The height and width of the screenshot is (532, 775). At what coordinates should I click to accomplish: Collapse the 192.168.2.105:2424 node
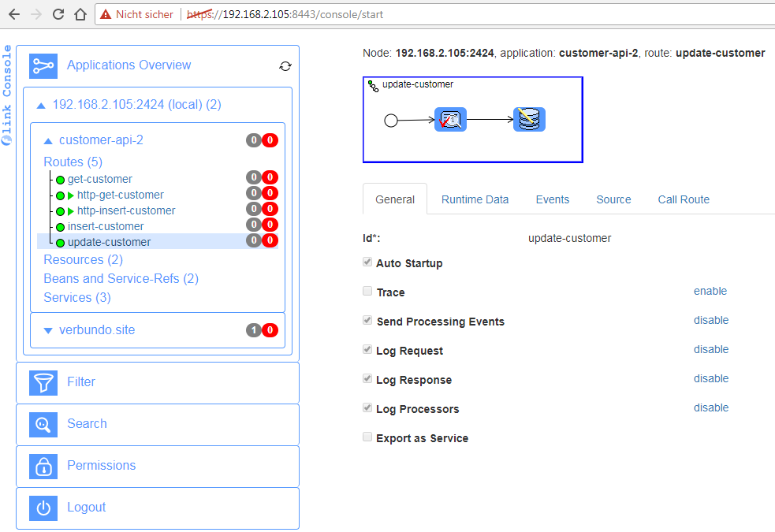pos(41,105)
